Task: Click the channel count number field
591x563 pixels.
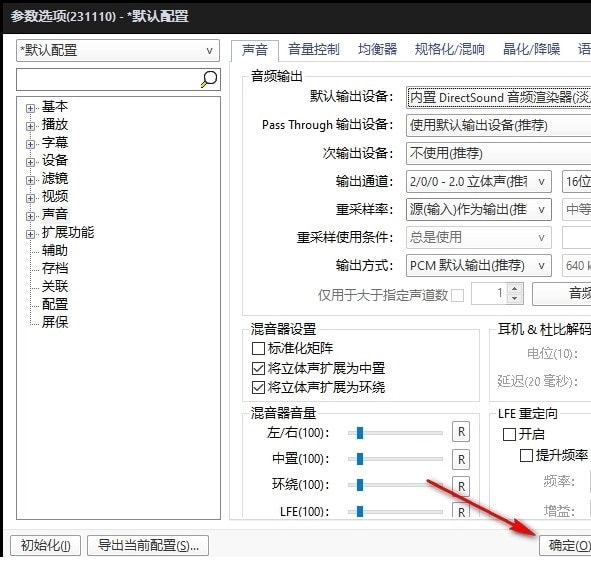Action: (x=489, y=294)
